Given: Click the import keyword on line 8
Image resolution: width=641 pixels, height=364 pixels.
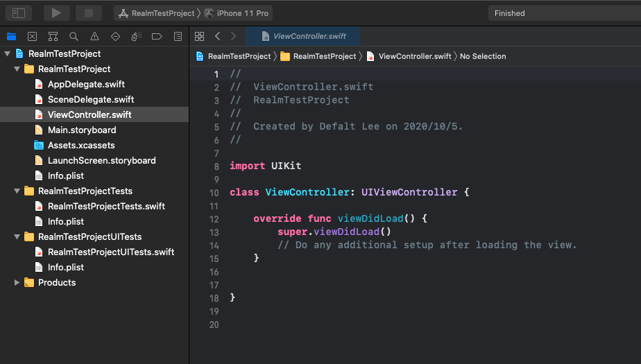Looking at the screenshot, I should 248,166.
